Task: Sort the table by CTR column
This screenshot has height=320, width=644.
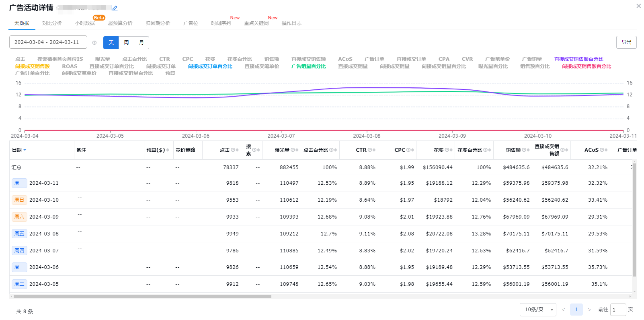Action: (374, 150)
